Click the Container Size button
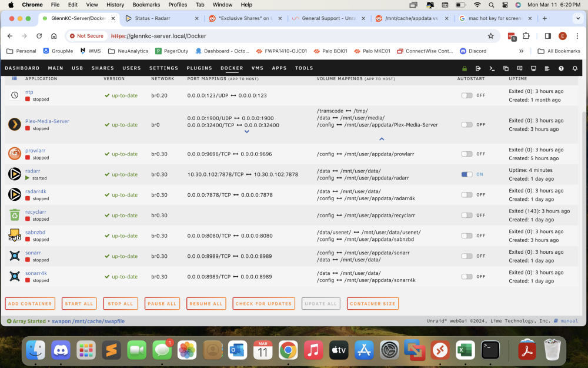 tap(373, 303)
